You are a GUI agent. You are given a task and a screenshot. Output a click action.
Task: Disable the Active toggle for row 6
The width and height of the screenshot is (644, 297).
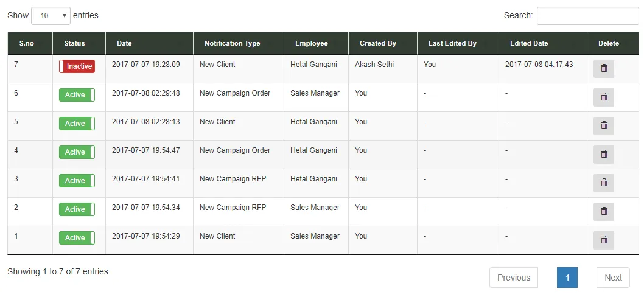[x=77, y=95]
